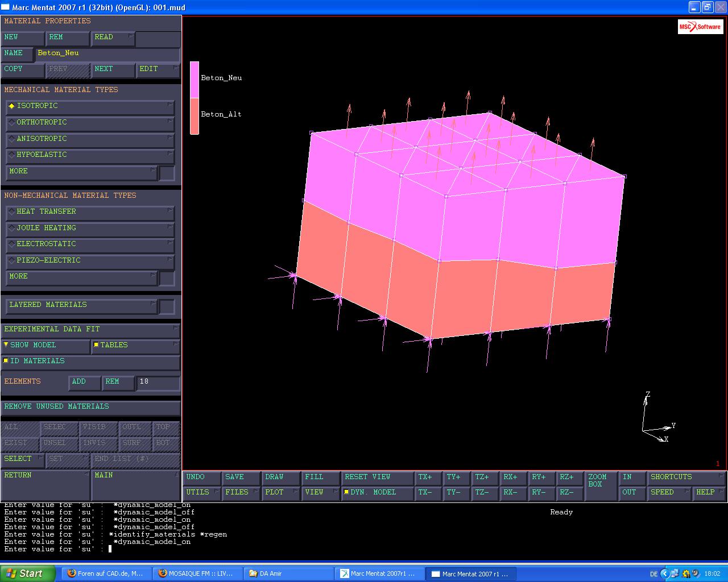Select HEAT TRANSFER material type
This screenshot has height=582, width=728.
coord(90,212)
